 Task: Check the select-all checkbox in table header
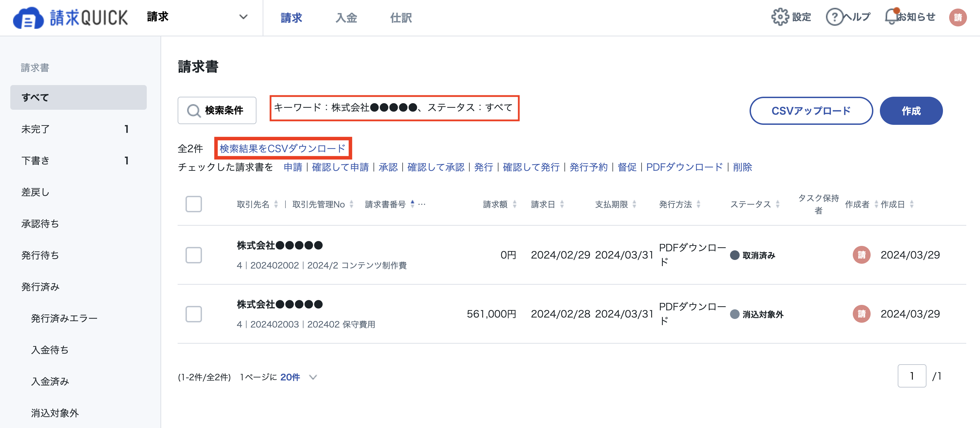coord(194,204)
